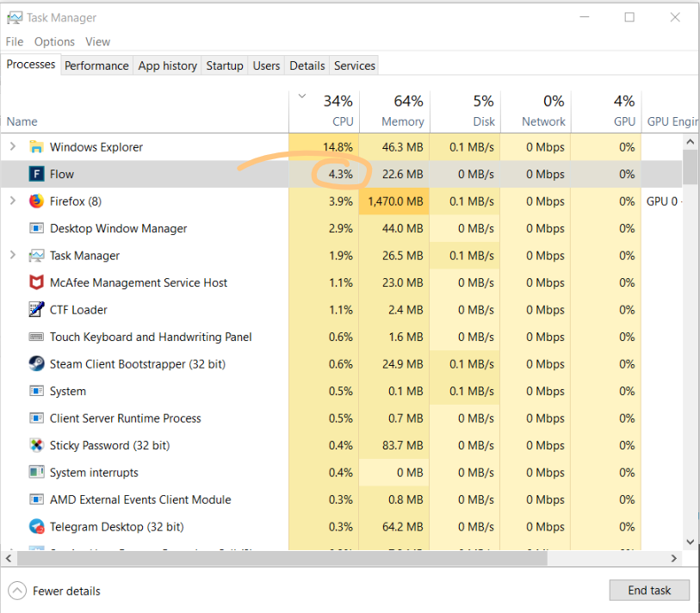Expand the Task Manager process group
Viewport: 700px width, 613px height.
click(x=12, y=256)
